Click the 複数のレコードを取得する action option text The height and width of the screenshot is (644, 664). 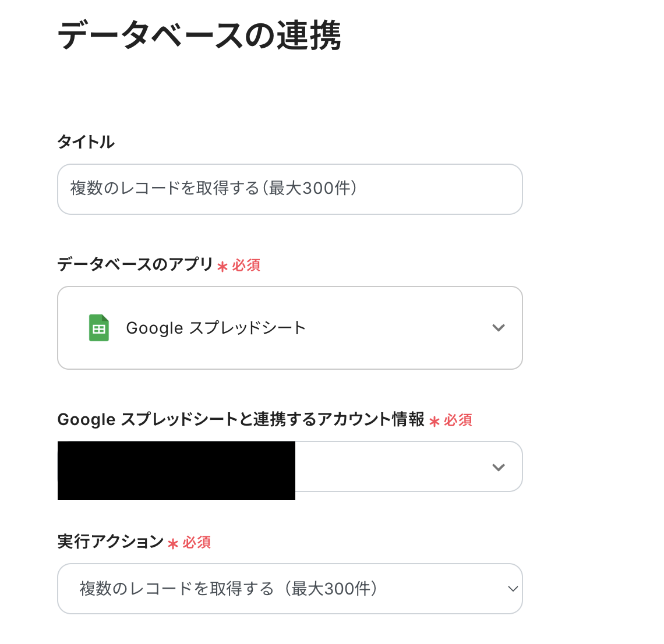coord(228,589)
